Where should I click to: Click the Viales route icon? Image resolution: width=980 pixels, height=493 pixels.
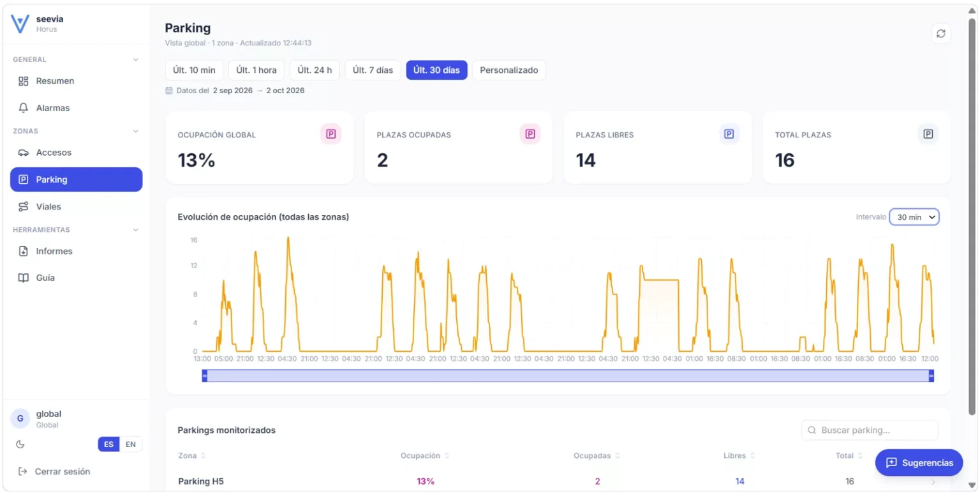click(24, 206)
